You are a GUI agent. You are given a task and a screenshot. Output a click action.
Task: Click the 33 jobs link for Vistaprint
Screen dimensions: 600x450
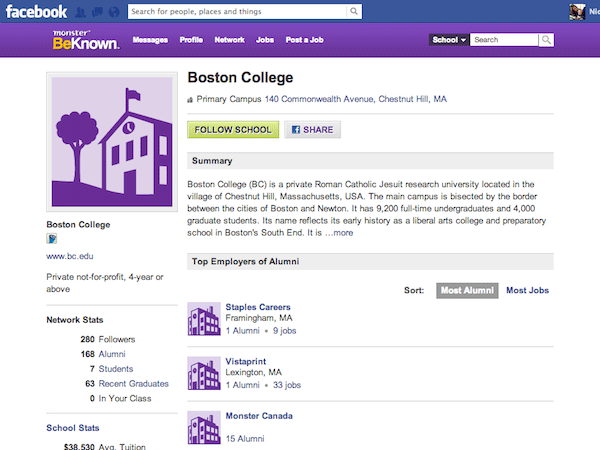click(287, 385)
